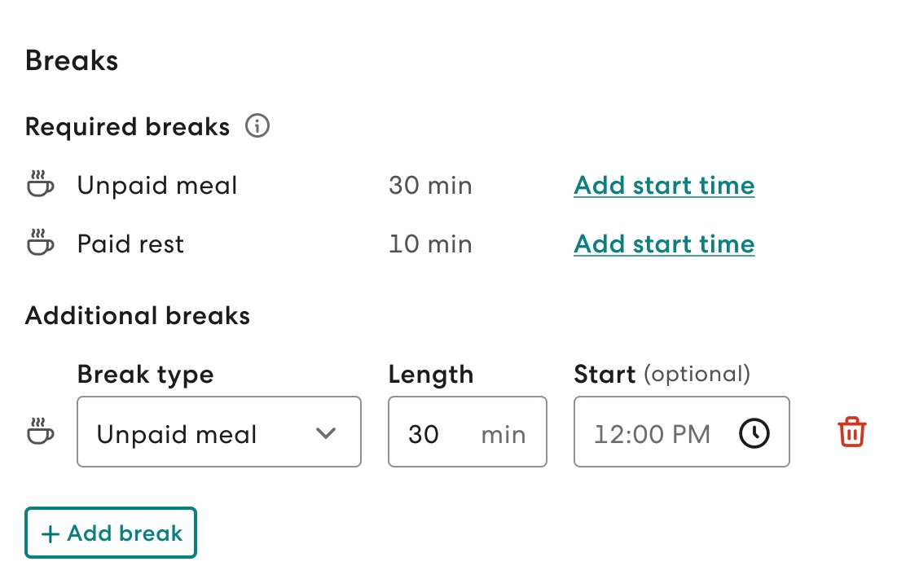The width and height of the screenshot is (897, 588).
Task: Add start time for required Unpaid meal
Action: click(664, 186)
